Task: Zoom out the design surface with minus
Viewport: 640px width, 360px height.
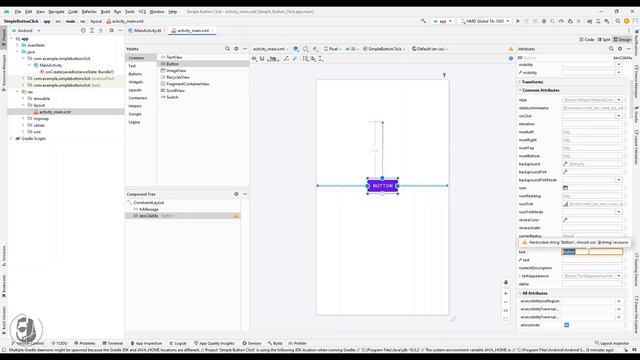Action: (506, 302)
